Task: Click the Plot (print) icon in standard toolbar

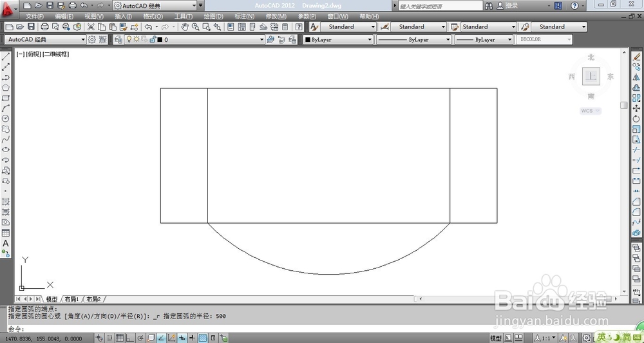Action: point(45,26)
